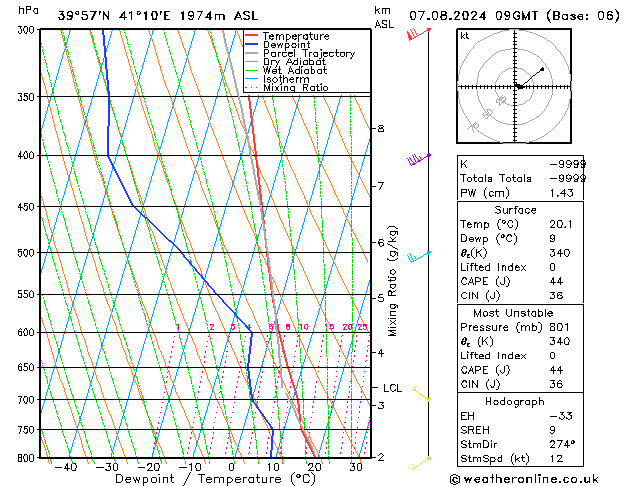Click the station coordinates title text
Image resolution: width=629 pixels, height=486 pixels.
pyautogui.click(x=158, y=16)
